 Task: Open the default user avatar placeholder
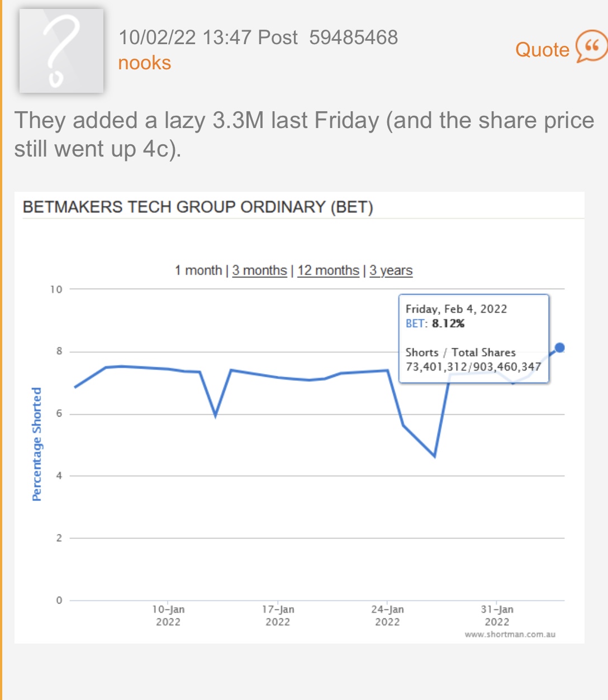pyautogui.click(x=61, y=51)
